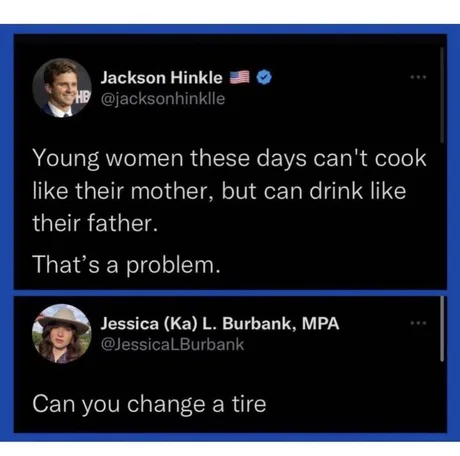Image resolution: width=460 pixels, height=456 pixels.
Task: Open Jackson Hinkle's profile picture
Action: pyautogui.click(x=62, y=87)
